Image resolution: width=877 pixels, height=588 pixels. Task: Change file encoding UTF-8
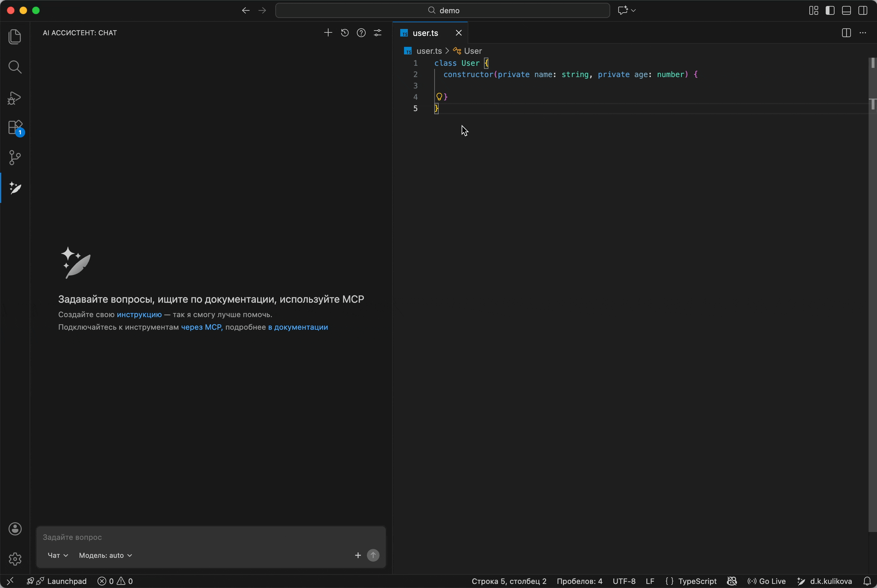(624, 581)
